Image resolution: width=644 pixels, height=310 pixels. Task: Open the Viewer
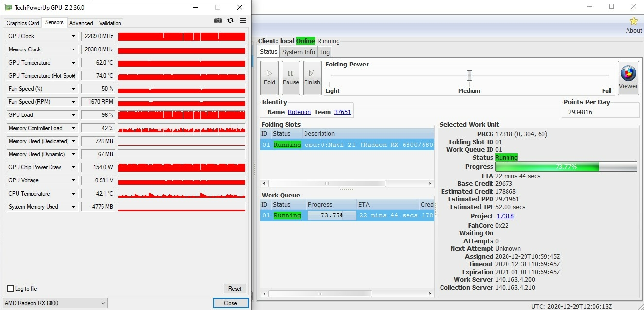(x=628, y=78)
